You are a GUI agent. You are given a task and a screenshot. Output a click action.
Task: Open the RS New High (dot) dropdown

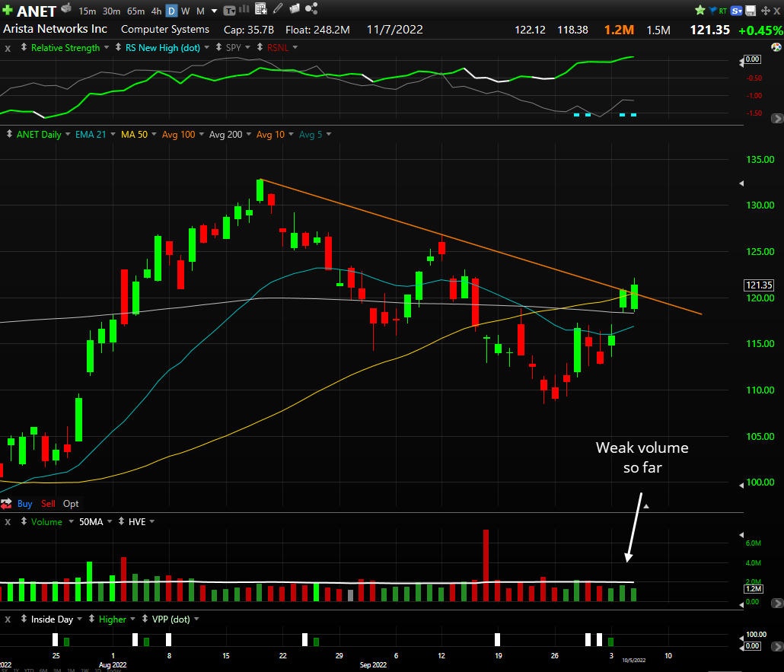coord(206,47)
